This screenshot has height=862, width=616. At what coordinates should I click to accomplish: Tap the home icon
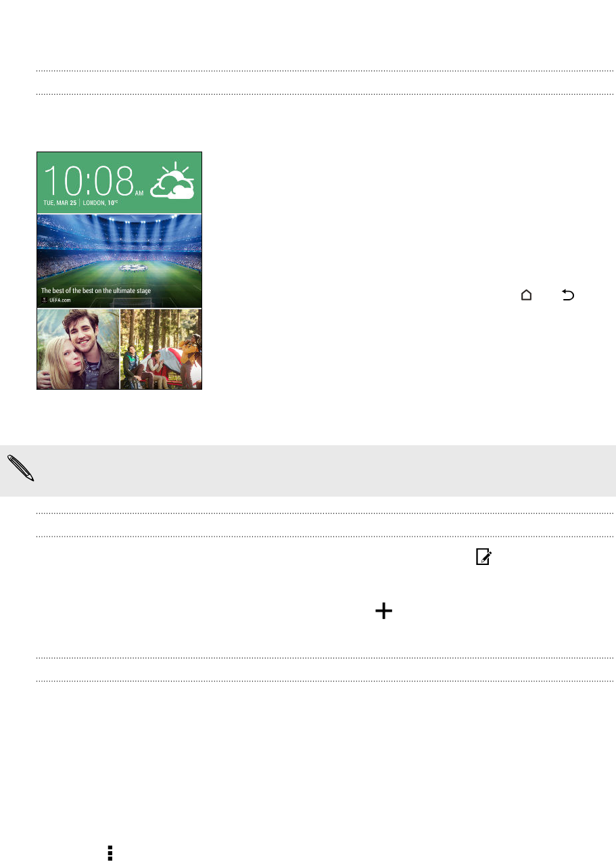pyautogui.click(x=526, y=295)
